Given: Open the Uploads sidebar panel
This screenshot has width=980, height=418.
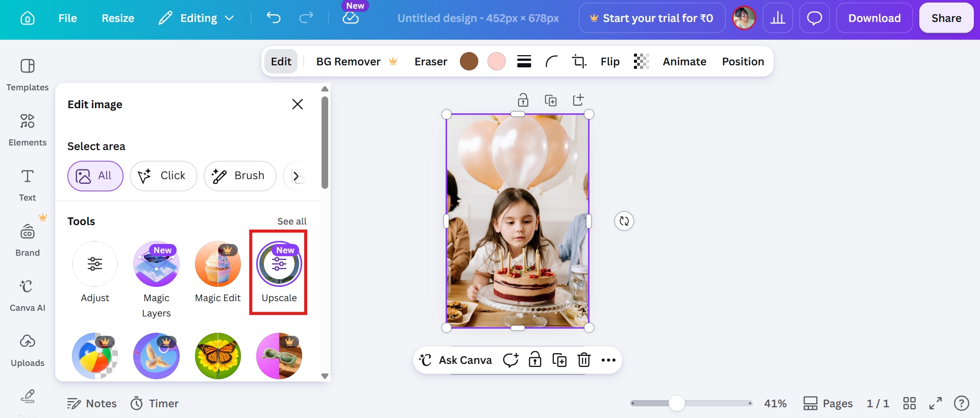Looking at the screenshot, I should 28,350.
